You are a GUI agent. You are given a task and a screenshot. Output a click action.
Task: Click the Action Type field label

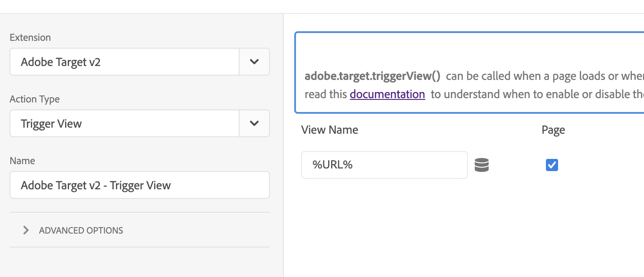click(35, 99)
